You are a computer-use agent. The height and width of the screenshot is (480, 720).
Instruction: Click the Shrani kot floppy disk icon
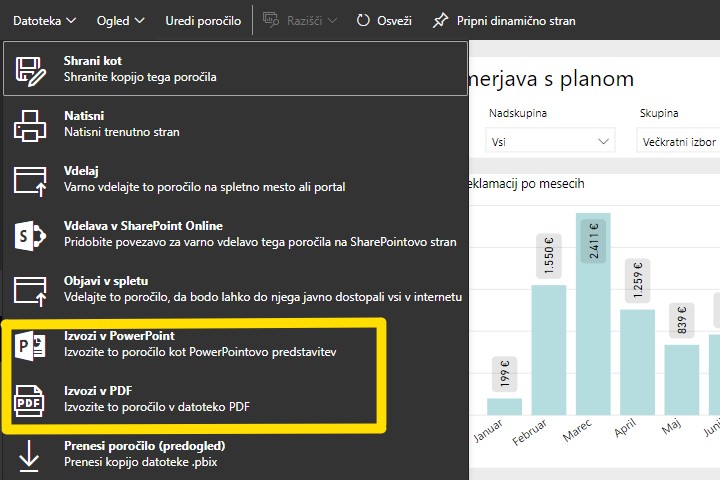pyautogui.click(x=30, y=71)
